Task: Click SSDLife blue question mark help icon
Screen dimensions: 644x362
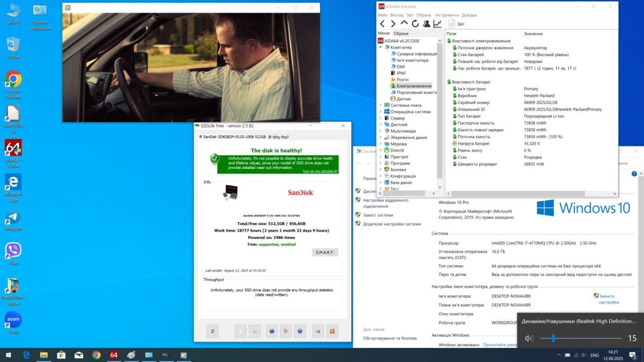Action: (x=300, y=331)
